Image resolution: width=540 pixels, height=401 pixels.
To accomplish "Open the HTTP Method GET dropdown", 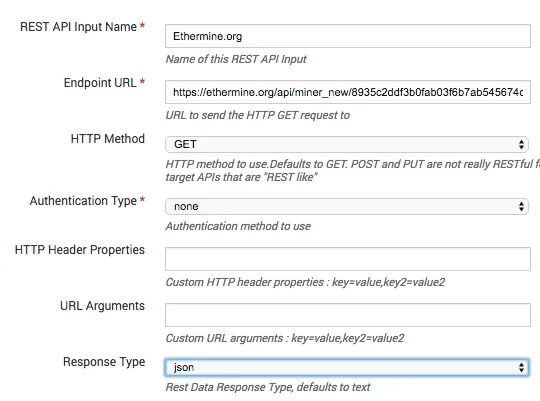I will [x=346, y=144].
